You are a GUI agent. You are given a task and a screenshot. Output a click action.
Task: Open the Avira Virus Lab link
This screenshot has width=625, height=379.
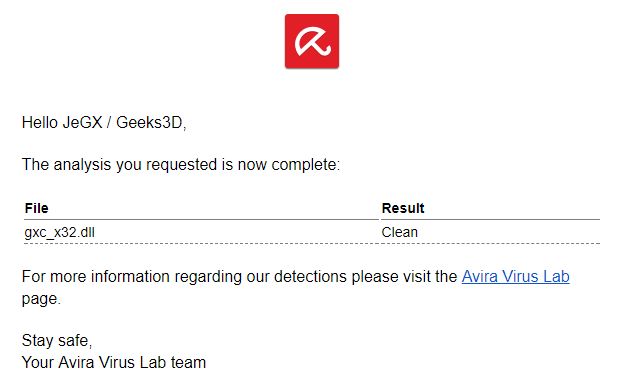point(515,276)
